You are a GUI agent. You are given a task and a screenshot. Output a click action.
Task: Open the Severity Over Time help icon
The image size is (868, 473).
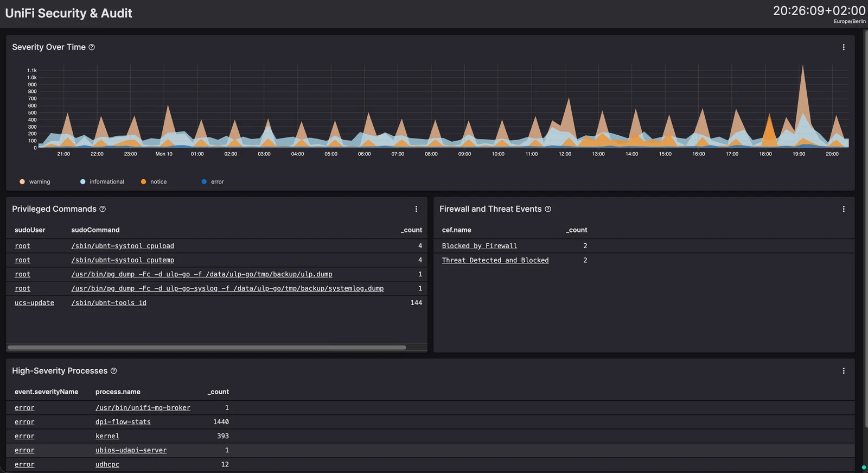92,47
